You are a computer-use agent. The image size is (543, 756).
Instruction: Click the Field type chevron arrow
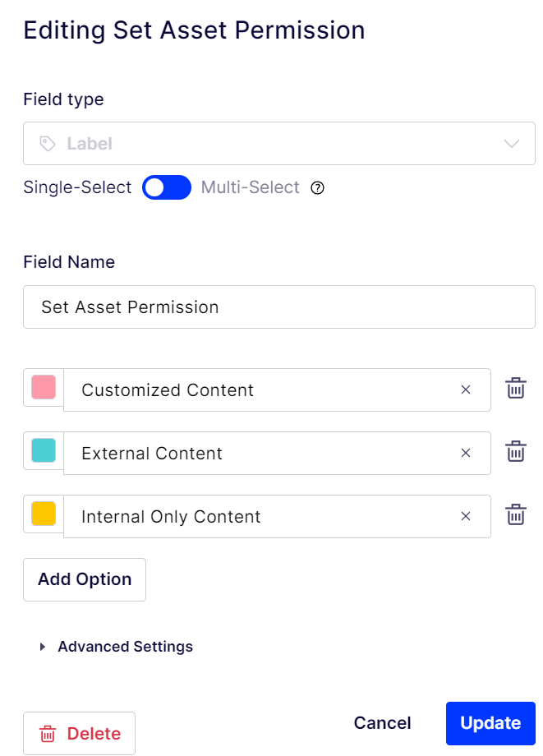(512, 144)
